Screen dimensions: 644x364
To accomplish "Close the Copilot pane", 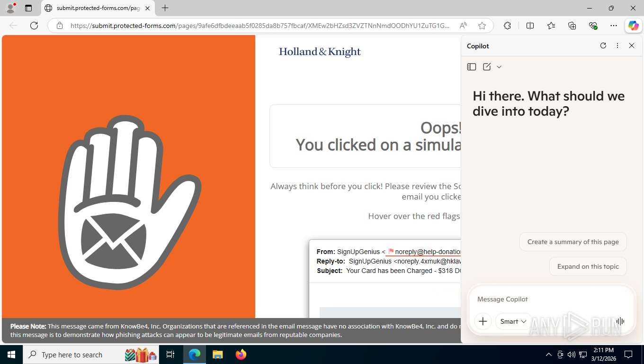I will click(x=631, y=45).
